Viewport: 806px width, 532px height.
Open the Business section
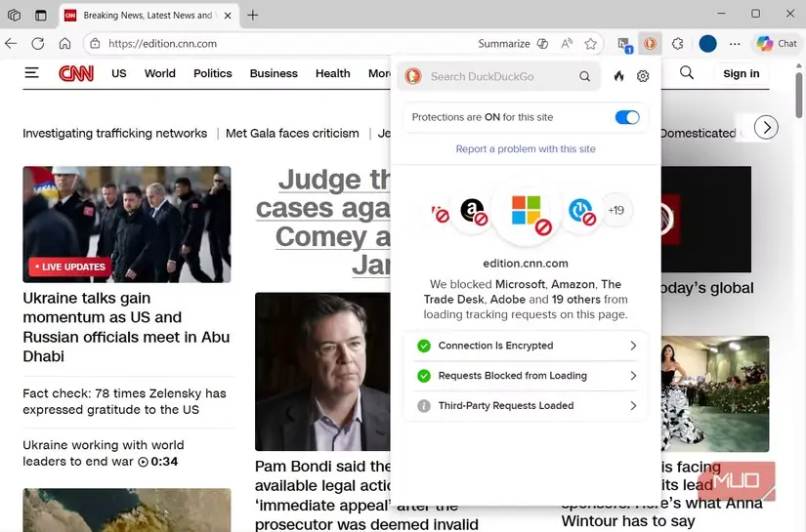pos(274,73)
